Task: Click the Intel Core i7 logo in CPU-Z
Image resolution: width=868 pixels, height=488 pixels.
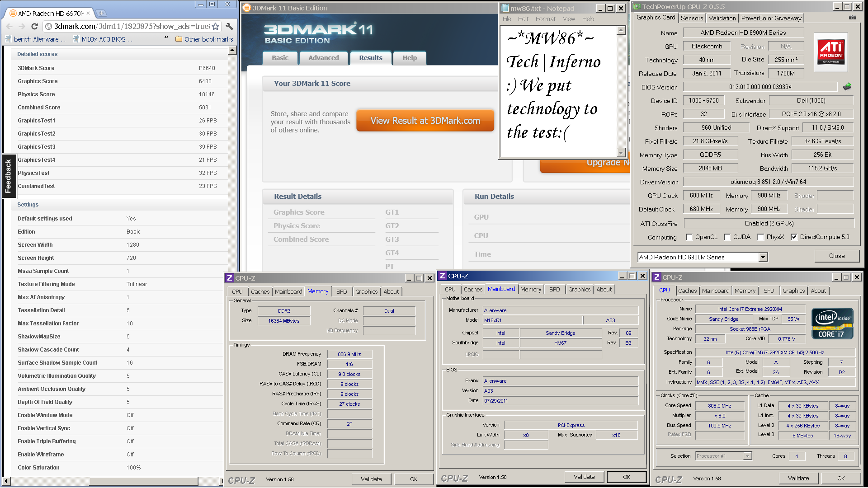Action: point(832,324)
